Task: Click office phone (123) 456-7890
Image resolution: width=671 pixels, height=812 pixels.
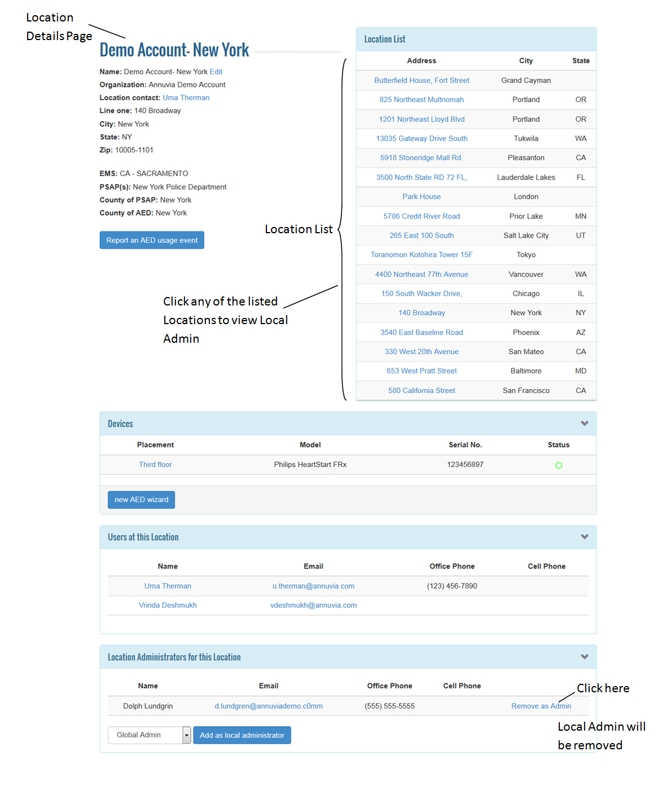Action: [452, 586]
